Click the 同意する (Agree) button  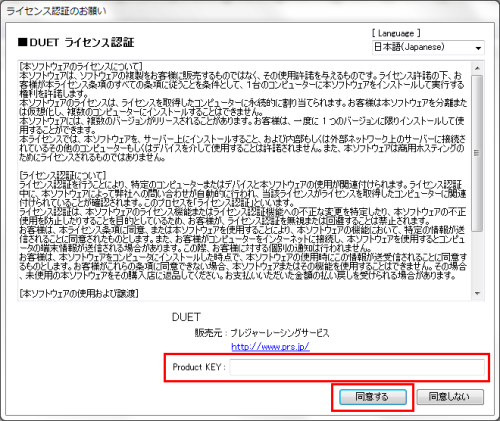tap(373, 397)
